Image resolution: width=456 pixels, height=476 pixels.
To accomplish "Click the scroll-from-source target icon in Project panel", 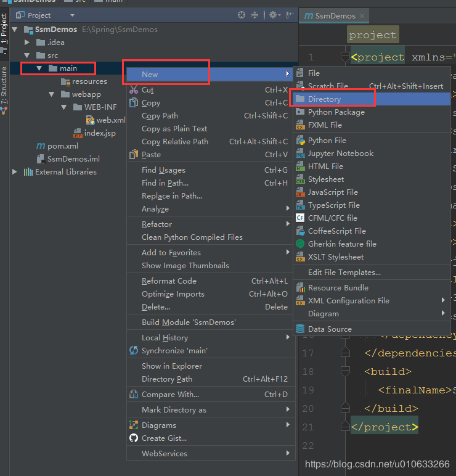I will pyautogui.click(x=241, y=15).
